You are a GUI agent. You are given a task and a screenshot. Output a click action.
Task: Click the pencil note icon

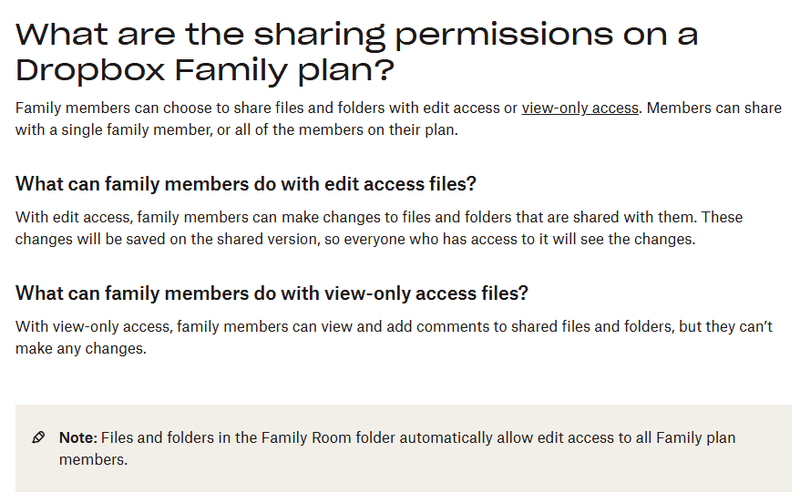point(38,438)
